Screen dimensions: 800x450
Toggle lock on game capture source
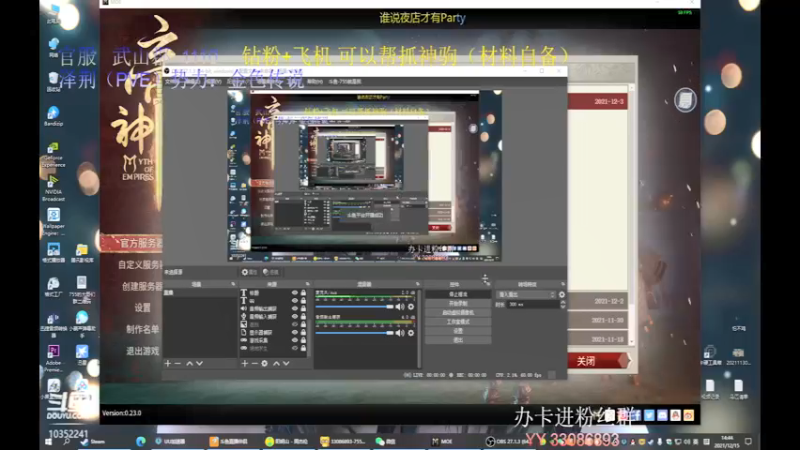[x=303, y=340]
